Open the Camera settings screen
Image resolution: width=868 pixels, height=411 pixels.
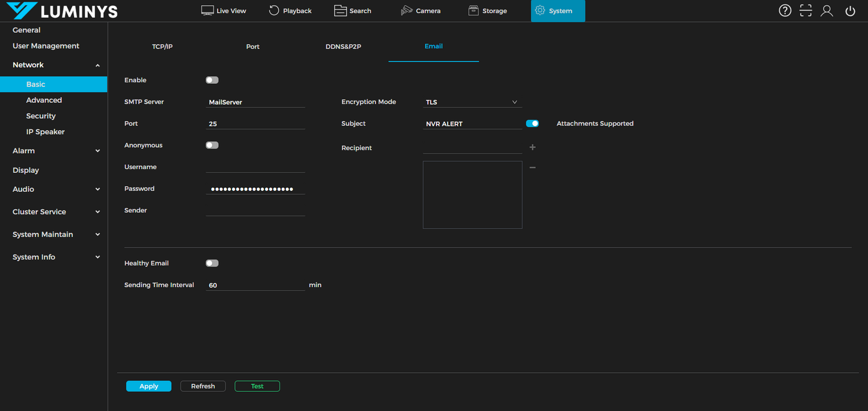[421, 10]
